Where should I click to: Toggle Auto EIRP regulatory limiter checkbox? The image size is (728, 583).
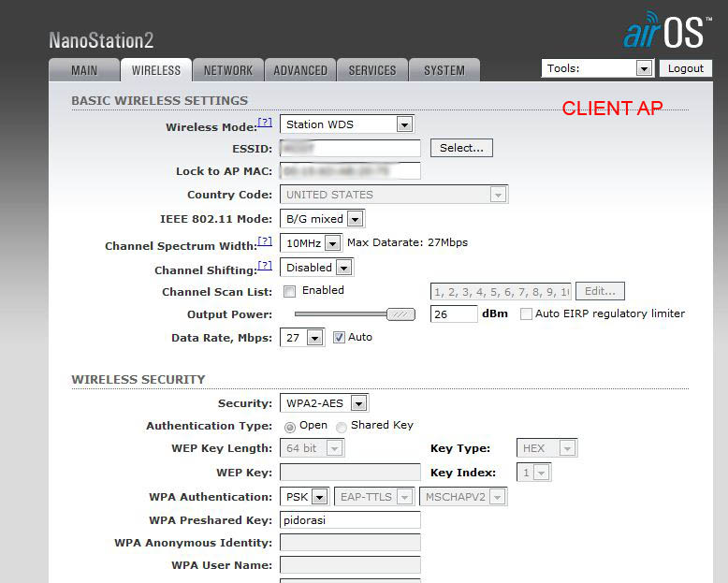(526, 314)
